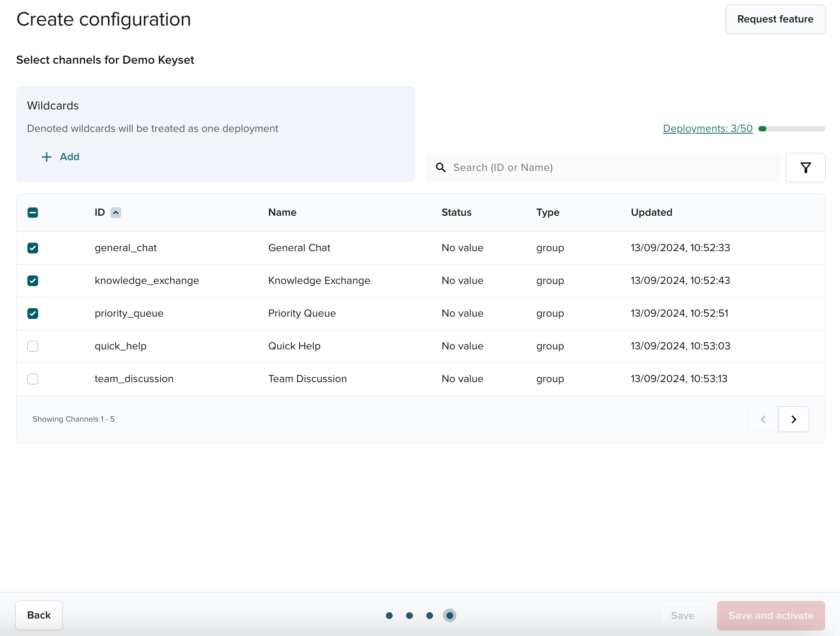Screen dimensions: 840x636
Task: Select the second wizard step dot
Action: 409,615
